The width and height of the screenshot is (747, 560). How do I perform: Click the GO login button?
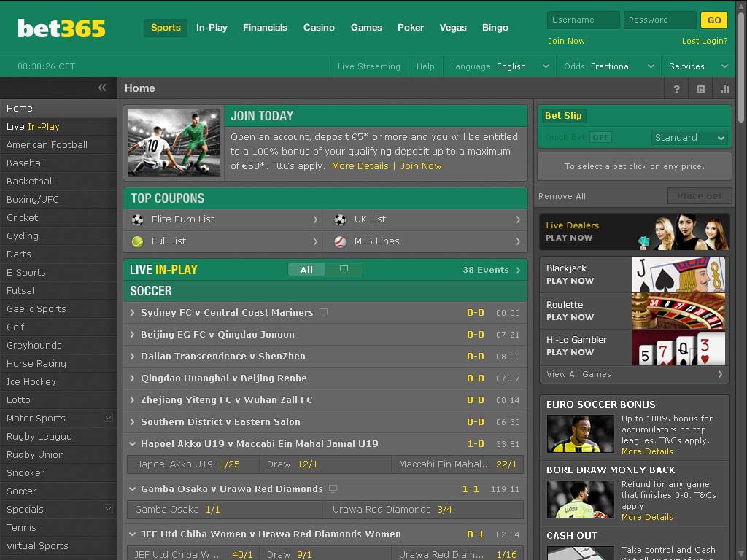coord(714,20)
